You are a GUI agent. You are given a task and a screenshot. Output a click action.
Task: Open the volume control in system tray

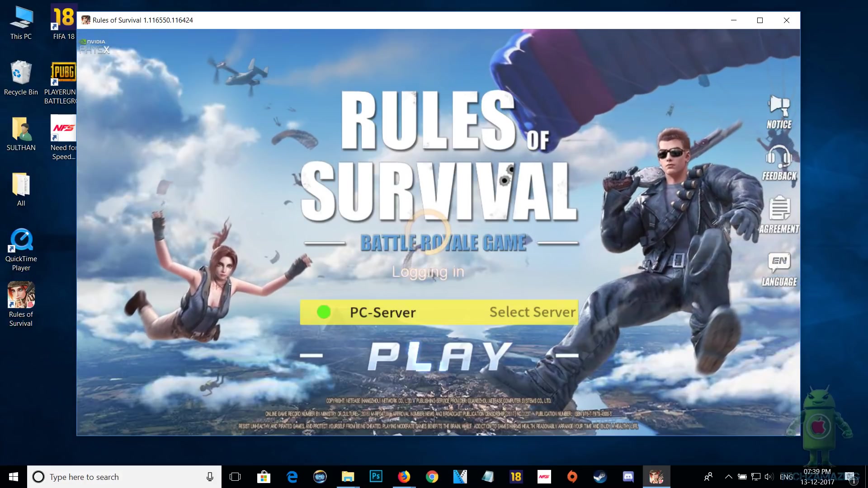[769, 477]
